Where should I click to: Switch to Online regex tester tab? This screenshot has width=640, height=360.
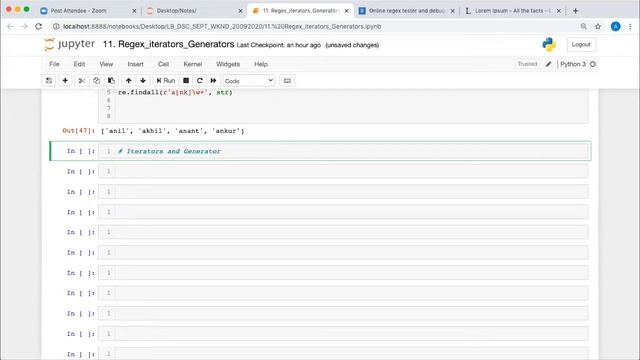click(x=407, y=11)
